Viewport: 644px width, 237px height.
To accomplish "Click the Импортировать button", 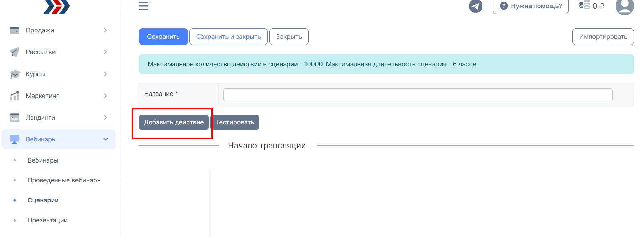I will (x=603, y=37).
